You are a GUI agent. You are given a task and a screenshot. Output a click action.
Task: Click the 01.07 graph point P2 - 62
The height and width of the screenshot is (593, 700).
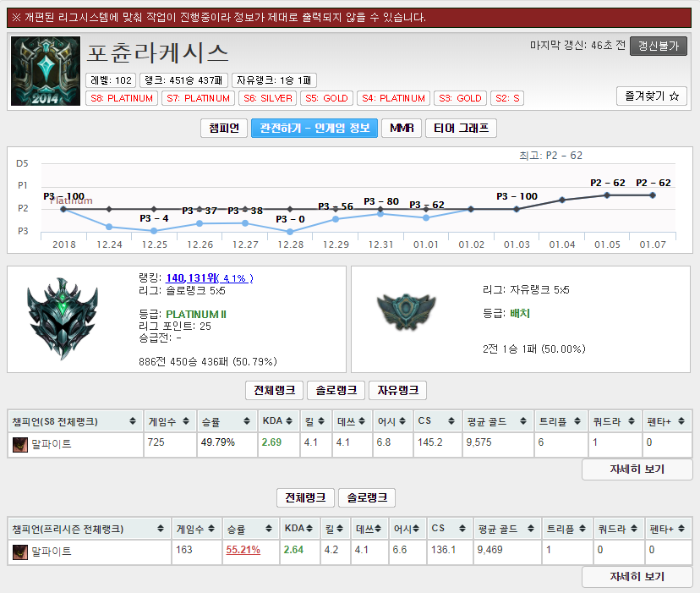[x=653, y=195]
